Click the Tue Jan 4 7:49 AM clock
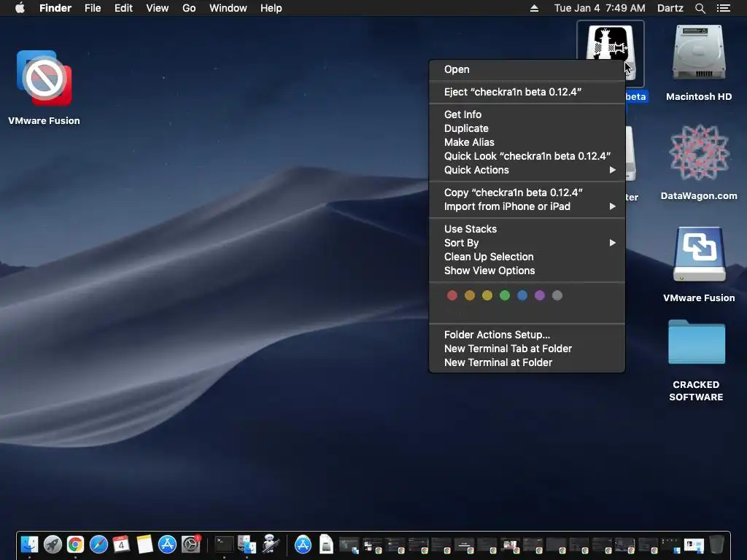The width and height of the screenshot is (747, 560). (x=600, y=8)
